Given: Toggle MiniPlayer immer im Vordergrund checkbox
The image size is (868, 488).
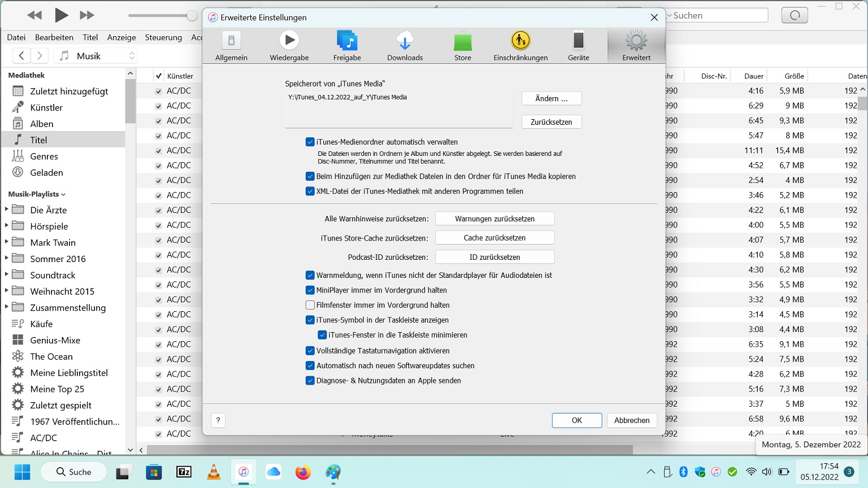Looking at the screenshot, I should coord(310,290).
